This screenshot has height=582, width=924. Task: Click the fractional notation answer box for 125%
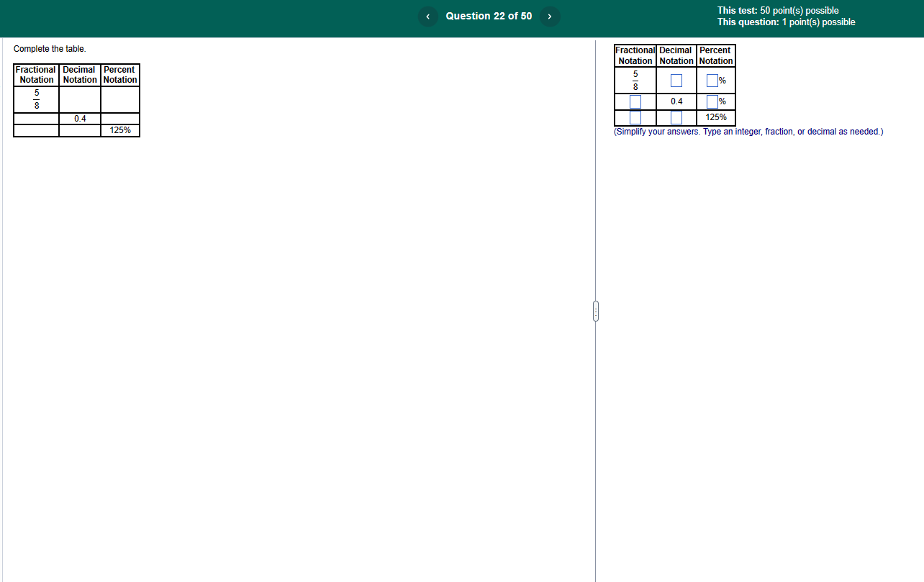tap(635, 117)
